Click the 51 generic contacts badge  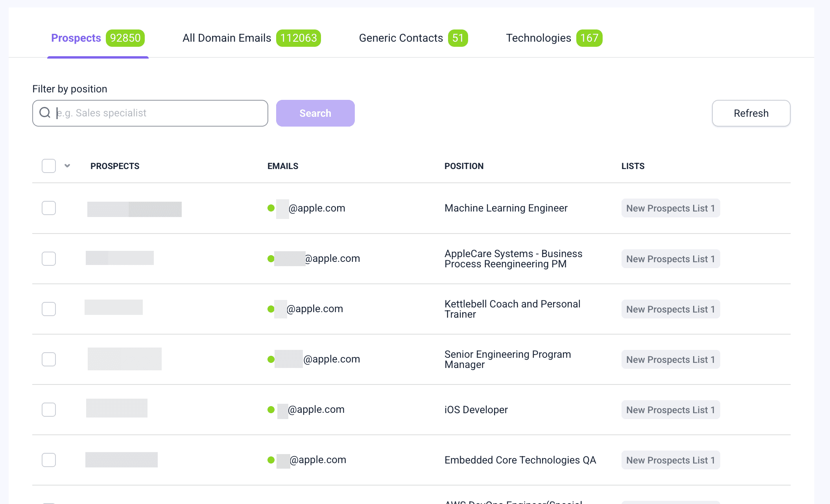coord(458,38)
